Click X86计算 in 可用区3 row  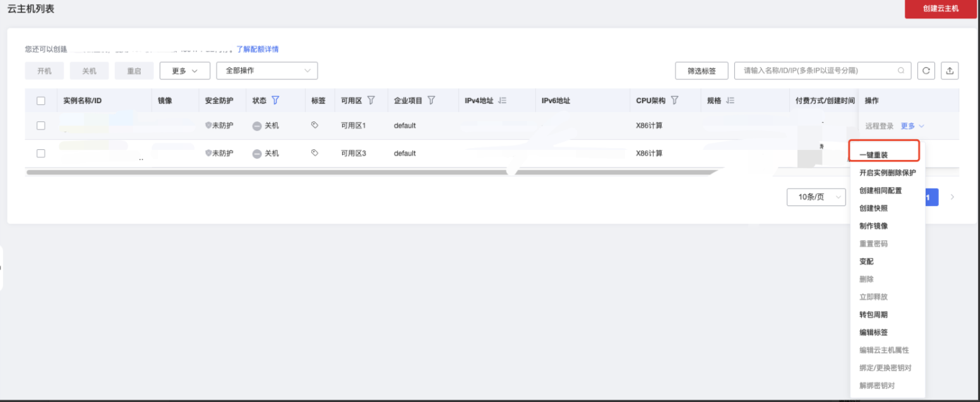tap(649, 154)
